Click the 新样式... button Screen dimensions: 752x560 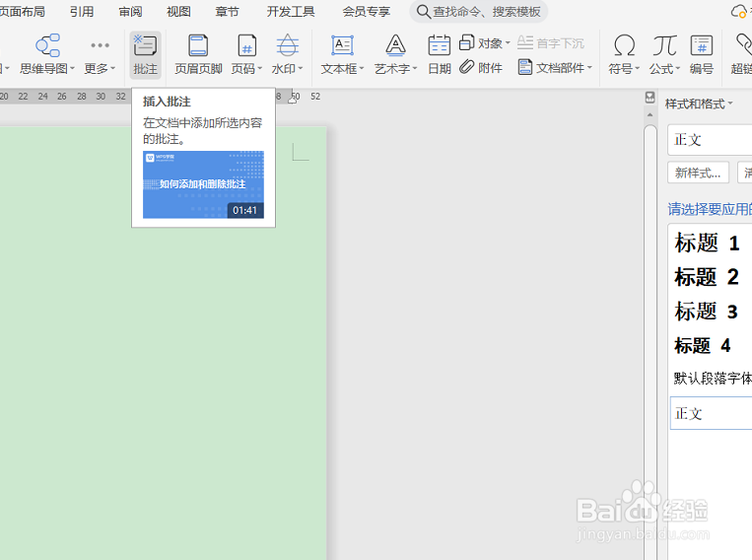pyautogui.click(x=698, y=173)
